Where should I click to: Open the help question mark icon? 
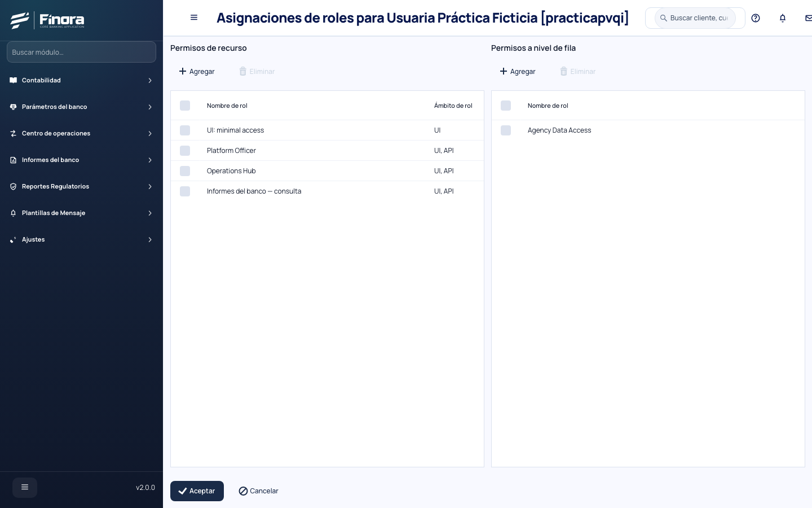tap(756, 18)
